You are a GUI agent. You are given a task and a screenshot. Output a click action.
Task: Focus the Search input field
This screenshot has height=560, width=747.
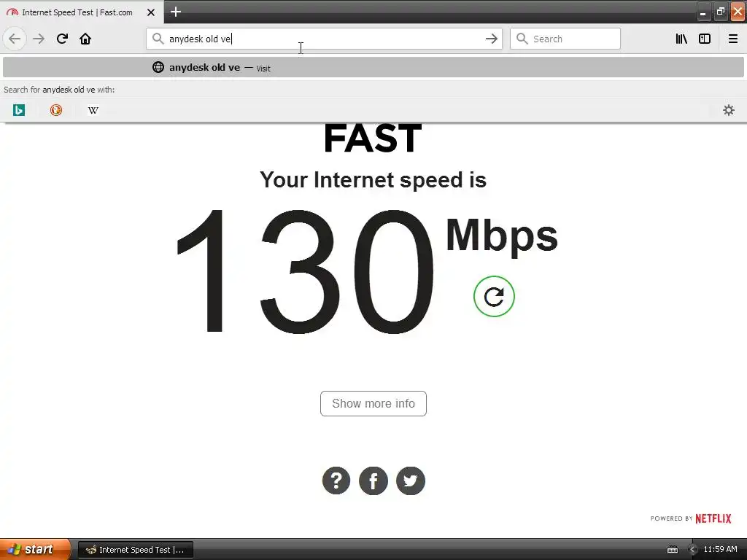pos(565,39)
